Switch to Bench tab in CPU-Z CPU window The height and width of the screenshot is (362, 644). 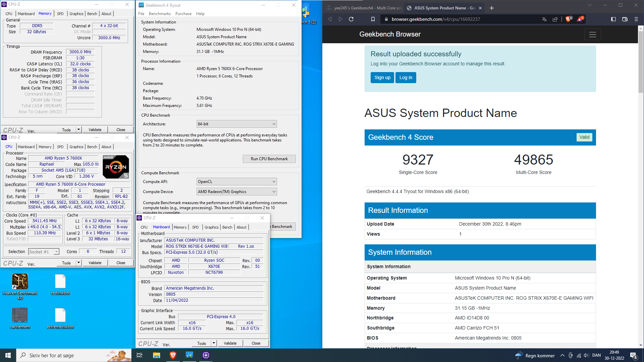(92, 147)
